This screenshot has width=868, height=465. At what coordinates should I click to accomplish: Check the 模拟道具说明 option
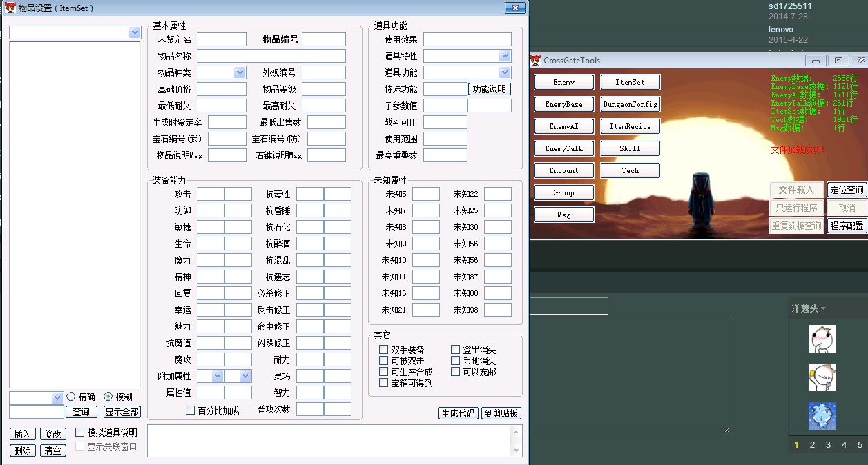pos(80,433)
